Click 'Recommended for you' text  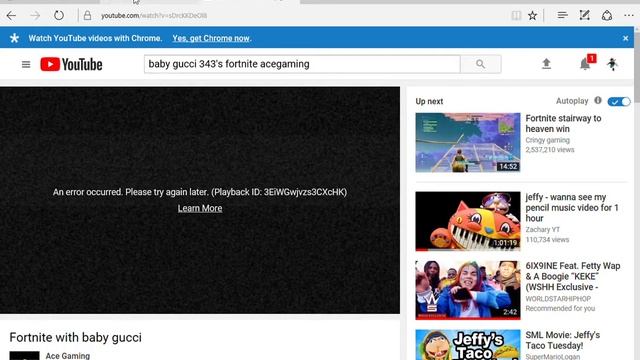560,309
